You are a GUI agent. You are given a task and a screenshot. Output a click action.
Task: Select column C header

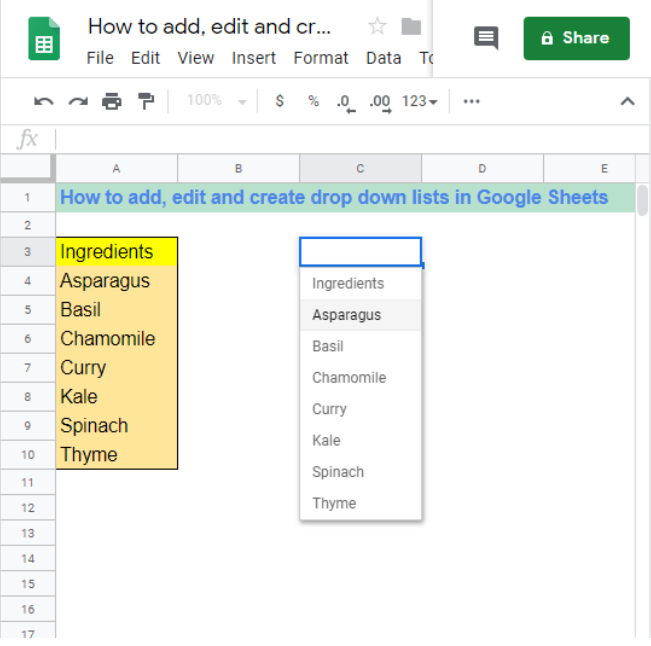click(x=360, y=169)
